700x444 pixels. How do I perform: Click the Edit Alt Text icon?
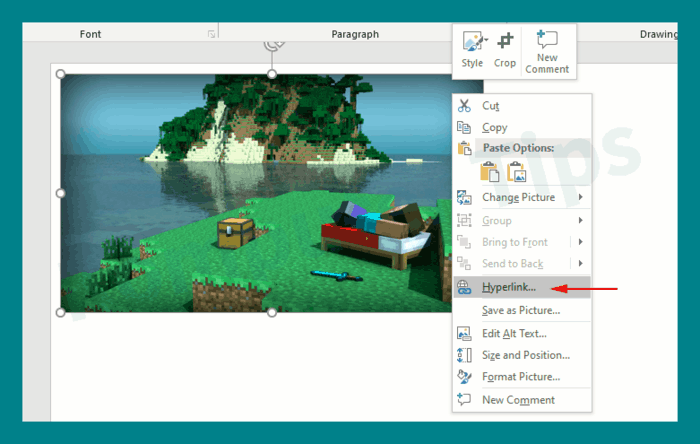[x=464, y=333]
